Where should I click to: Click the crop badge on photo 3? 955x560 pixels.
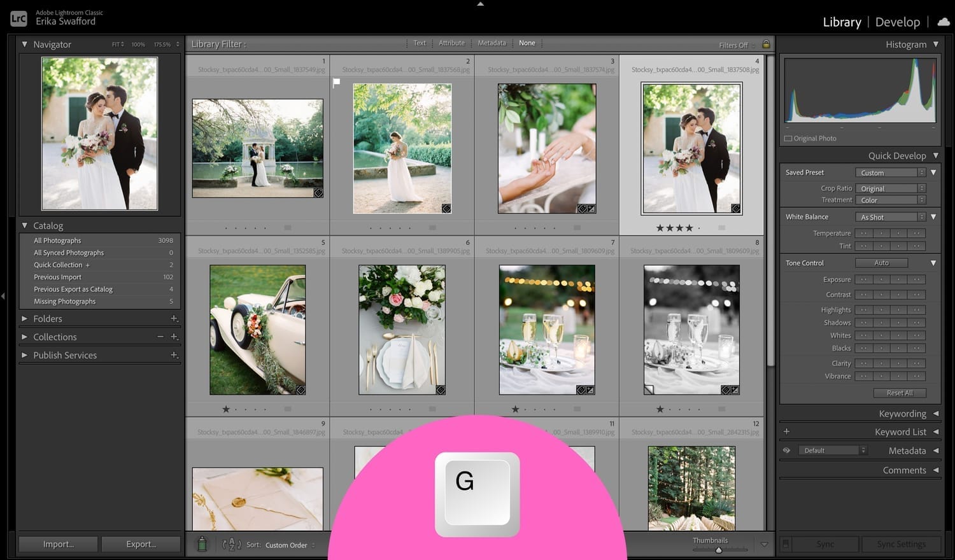click(591, 209)
